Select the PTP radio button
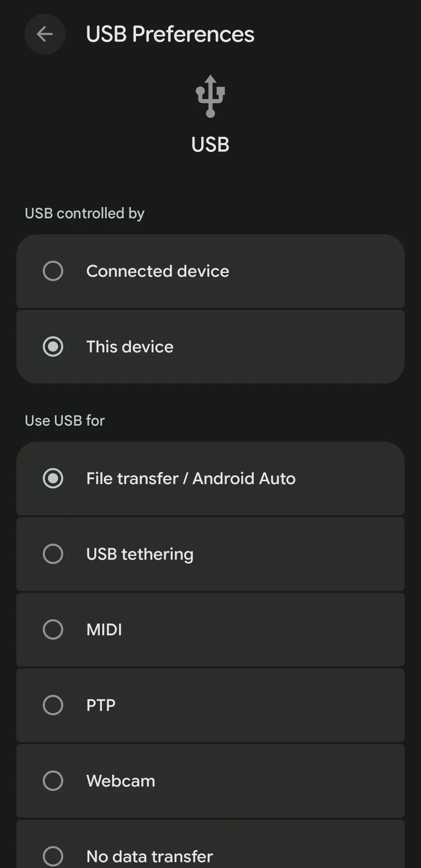421x868 pixels. (53, 705)
